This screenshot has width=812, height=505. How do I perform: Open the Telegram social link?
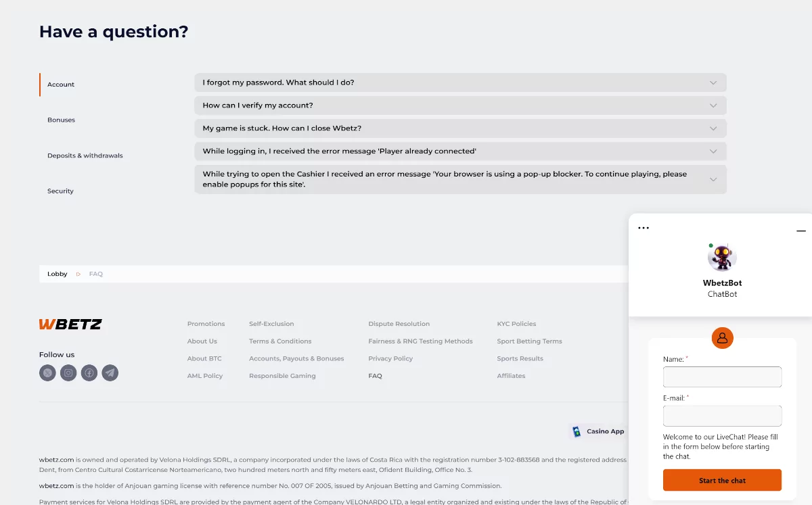pyautogui.click(x=110, y=372)
